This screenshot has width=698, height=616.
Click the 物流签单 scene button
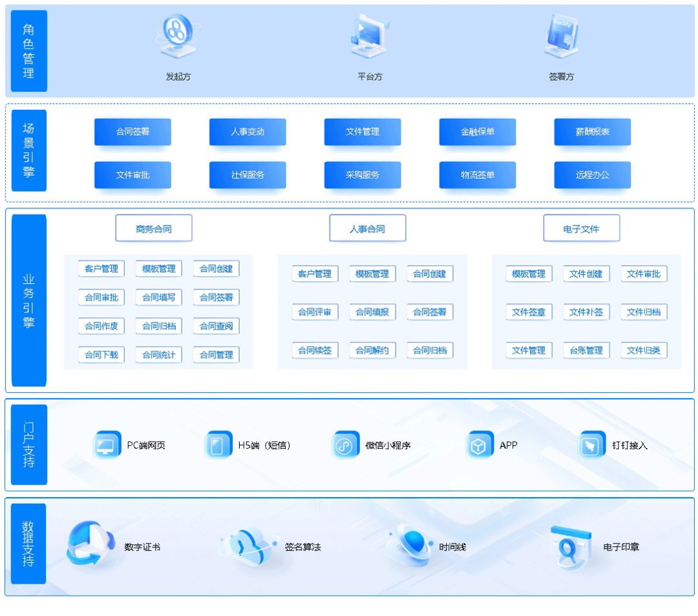477,175
